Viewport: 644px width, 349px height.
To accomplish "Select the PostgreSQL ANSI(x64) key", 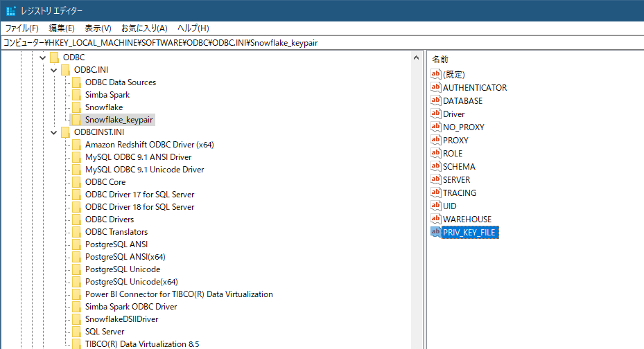I will coord(125,257).
